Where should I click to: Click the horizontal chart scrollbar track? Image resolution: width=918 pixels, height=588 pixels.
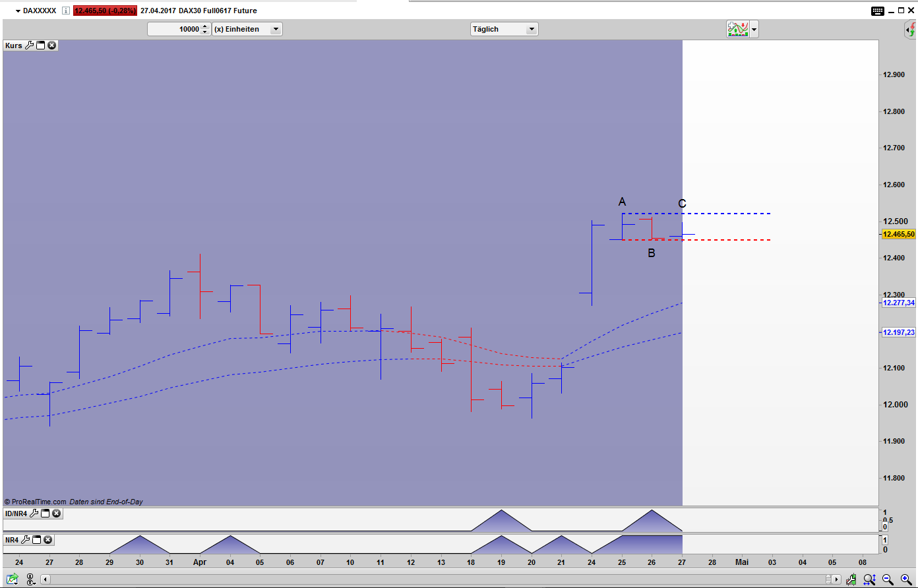tap(435, 579)
